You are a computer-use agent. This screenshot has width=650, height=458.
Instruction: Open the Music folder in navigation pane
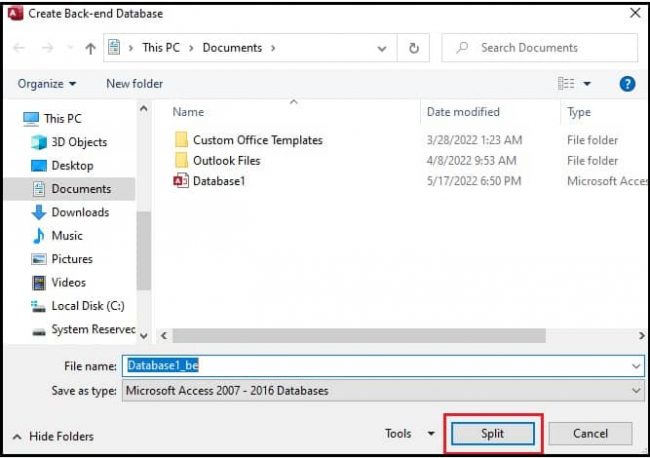[x=67, y=236]
